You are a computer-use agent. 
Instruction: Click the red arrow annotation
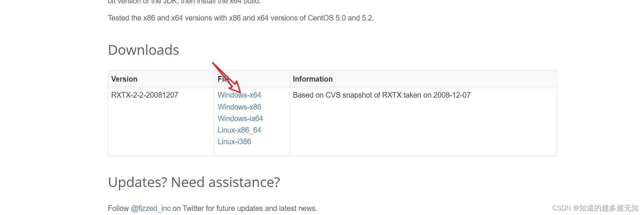[x=227, y=78]
